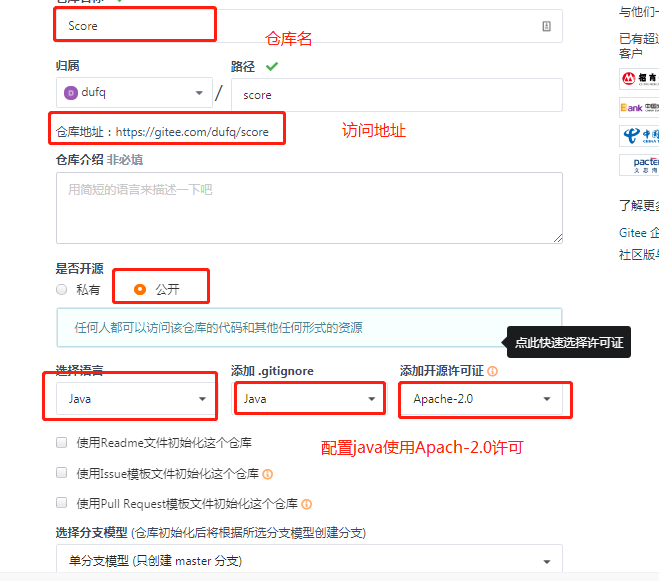Click the China Merchants Bank logo

639,79
